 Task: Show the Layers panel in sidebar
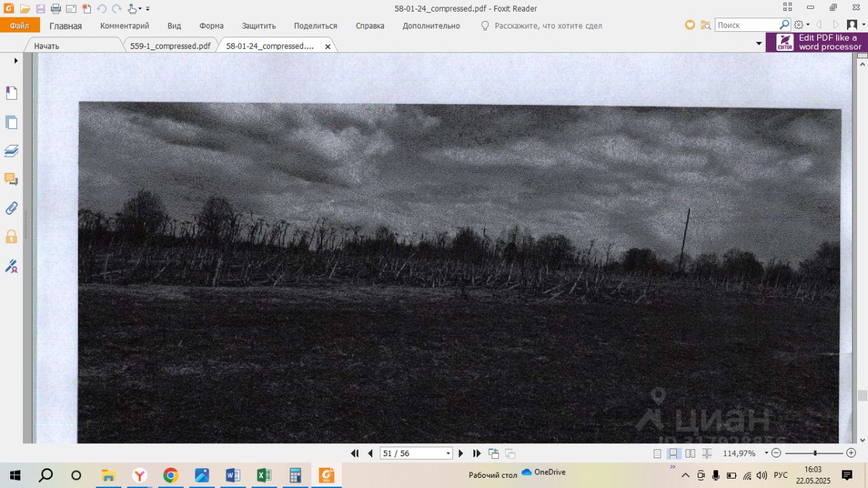point(11,150)
